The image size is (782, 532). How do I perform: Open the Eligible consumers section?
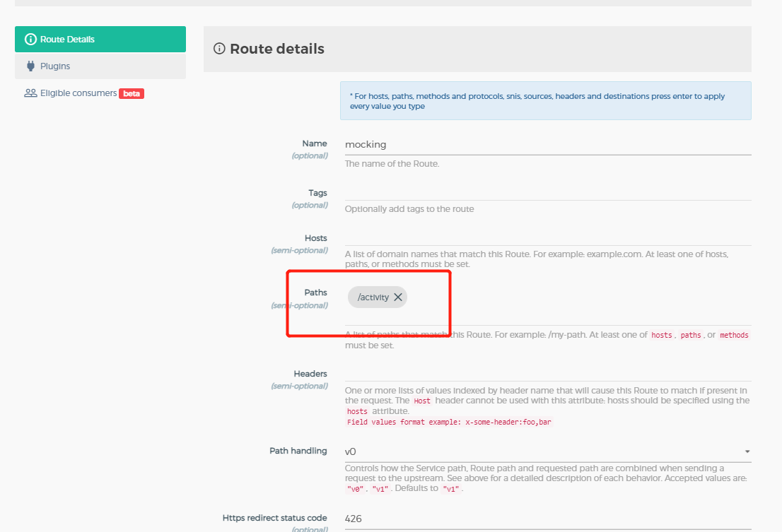(78, 93)
